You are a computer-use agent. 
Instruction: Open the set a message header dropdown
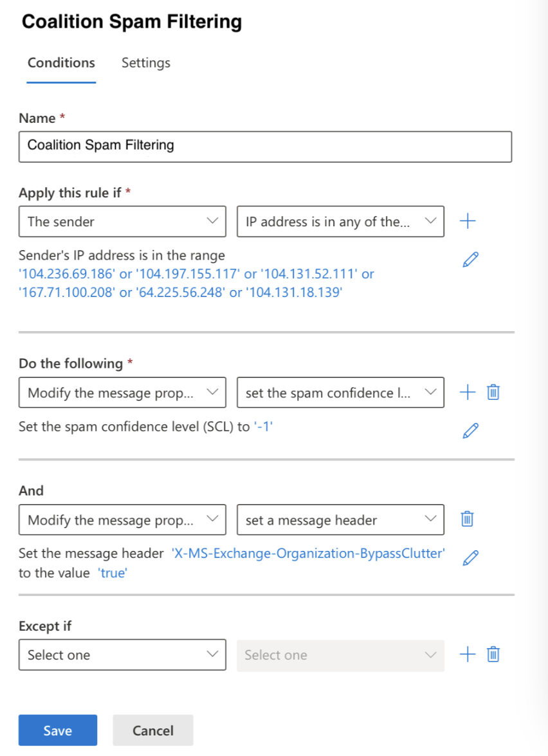click(x=341, y=519)
